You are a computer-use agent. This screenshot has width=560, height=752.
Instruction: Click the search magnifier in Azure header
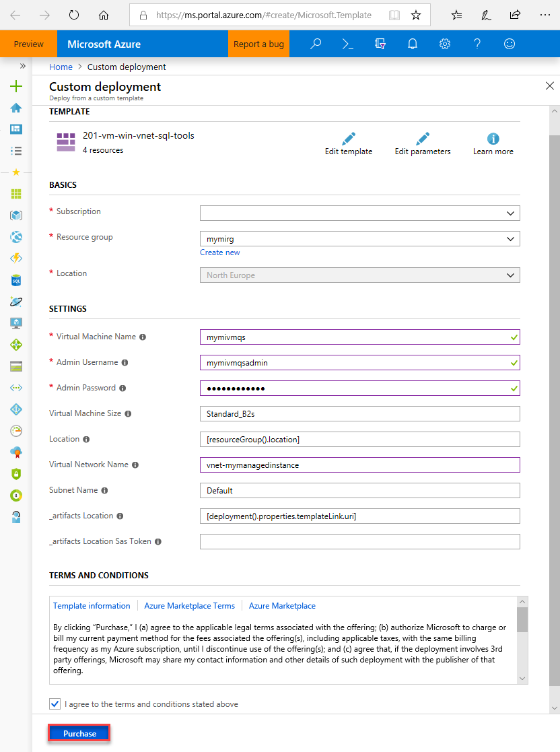316,44
